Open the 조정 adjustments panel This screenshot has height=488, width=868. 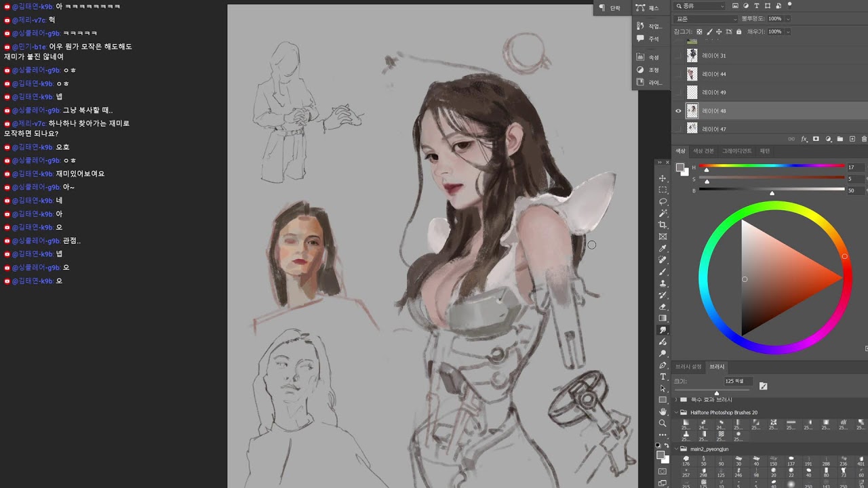[648, 70]
